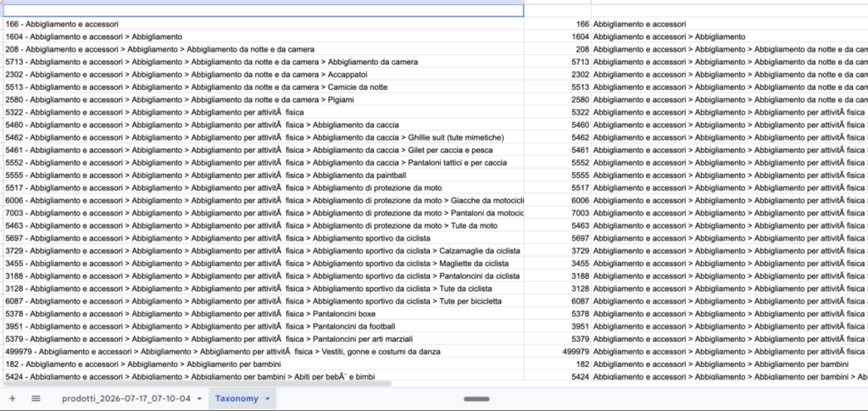
Task: Select right-column cell 'Abbigliamento e accessori' beside 166
Action: point(730,24)
